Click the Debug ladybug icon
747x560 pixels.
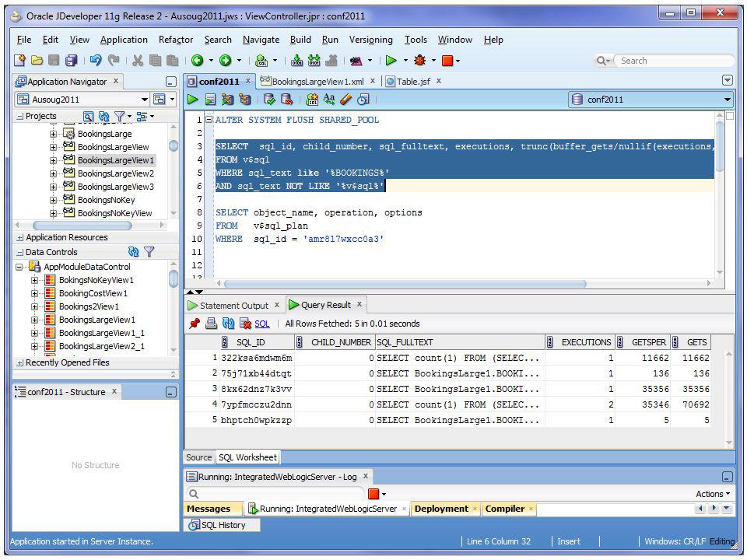click(419, 61)
